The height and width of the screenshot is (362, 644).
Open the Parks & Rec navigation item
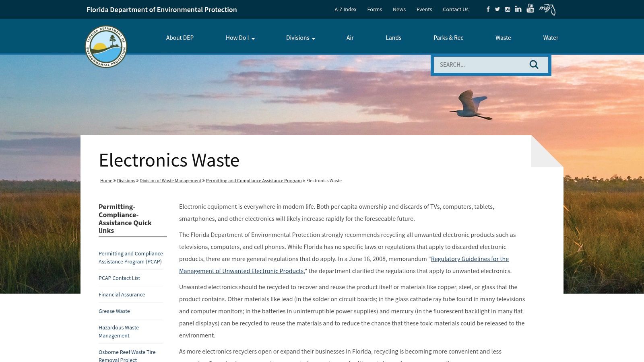[448, 37]
